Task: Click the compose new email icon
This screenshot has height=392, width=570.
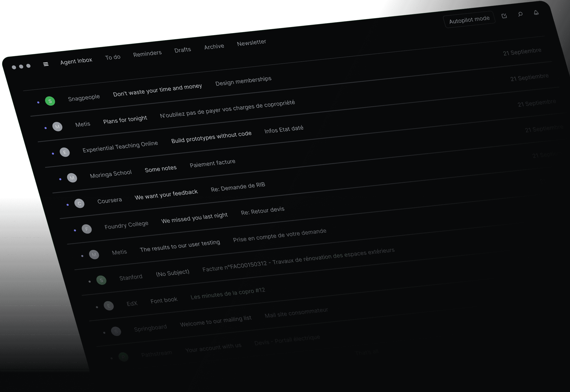Action: [504, 16]
